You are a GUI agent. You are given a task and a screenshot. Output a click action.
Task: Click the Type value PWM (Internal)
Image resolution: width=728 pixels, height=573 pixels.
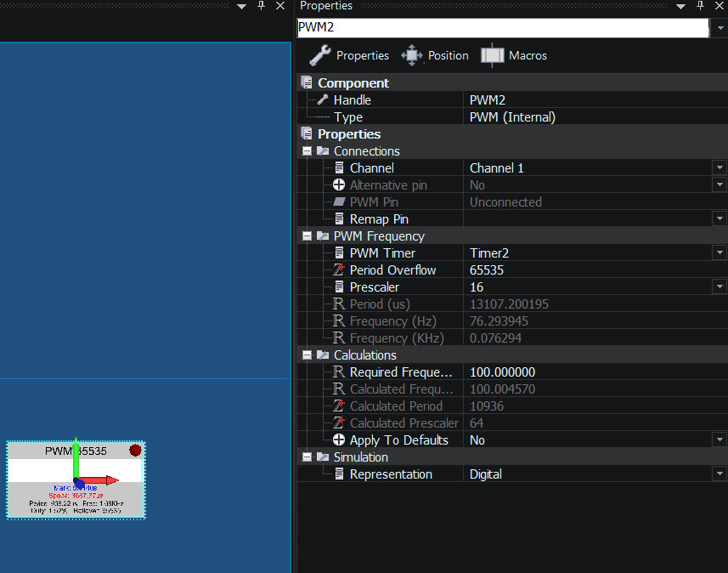tap(512, 117)
